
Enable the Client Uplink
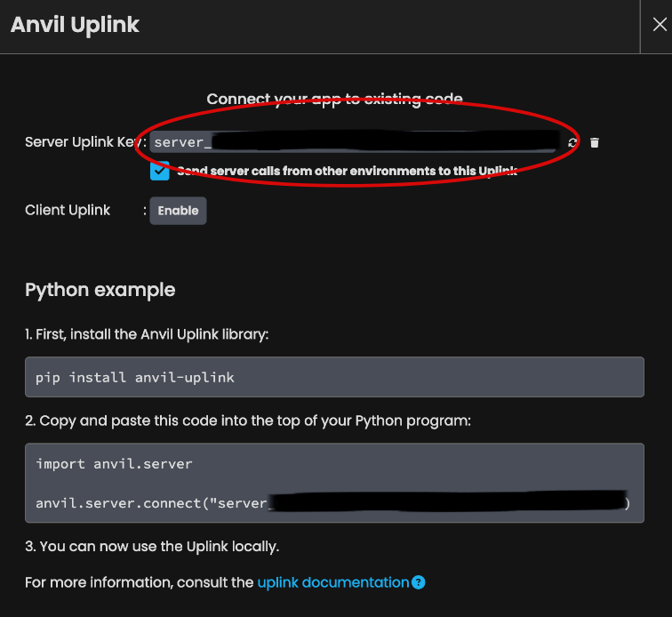(x=178, y=211)
